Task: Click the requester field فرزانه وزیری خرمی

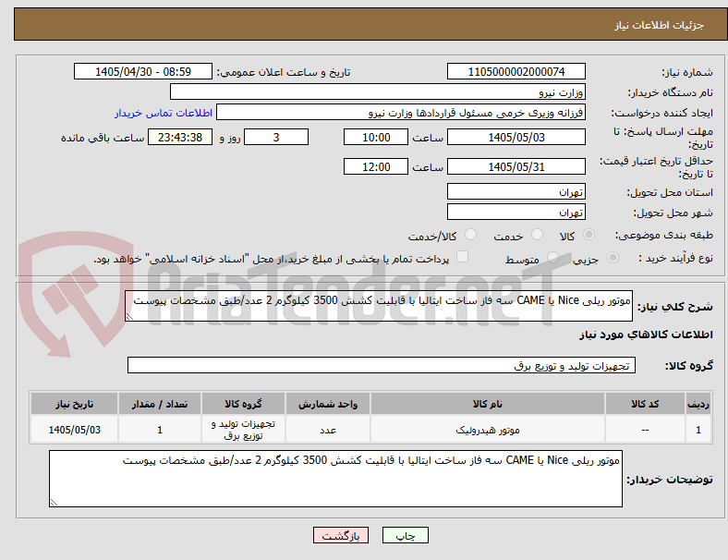Action: point(401,113)
